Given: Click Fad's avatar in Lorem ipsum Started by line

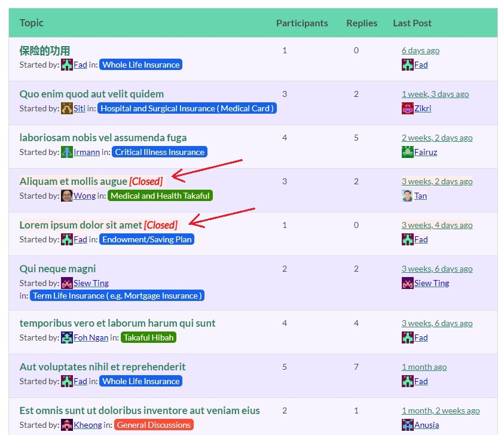Looking at the screenshot, I should (67, 239).
